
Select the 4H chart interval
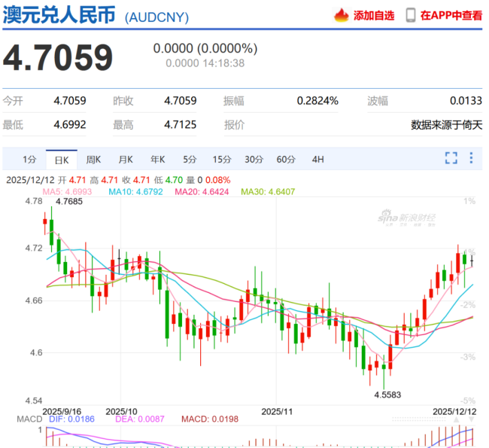pyautogui.click(x=318, y=159)
